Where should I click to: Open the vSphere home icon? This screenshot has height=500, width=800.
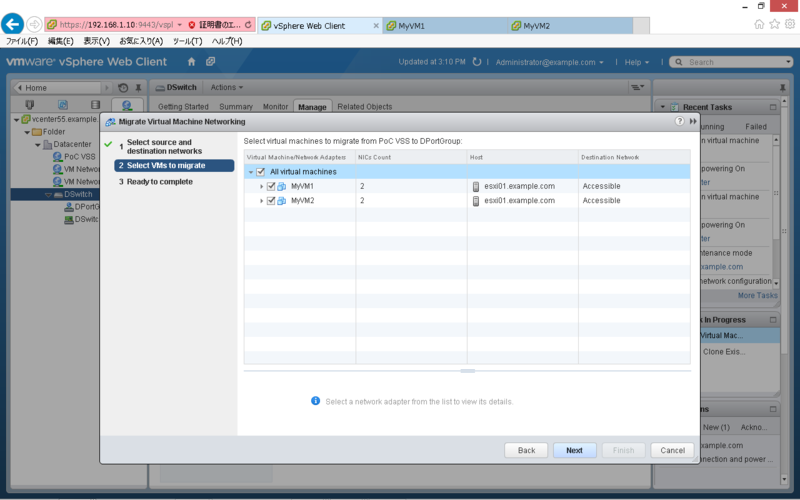coord(191,62)
